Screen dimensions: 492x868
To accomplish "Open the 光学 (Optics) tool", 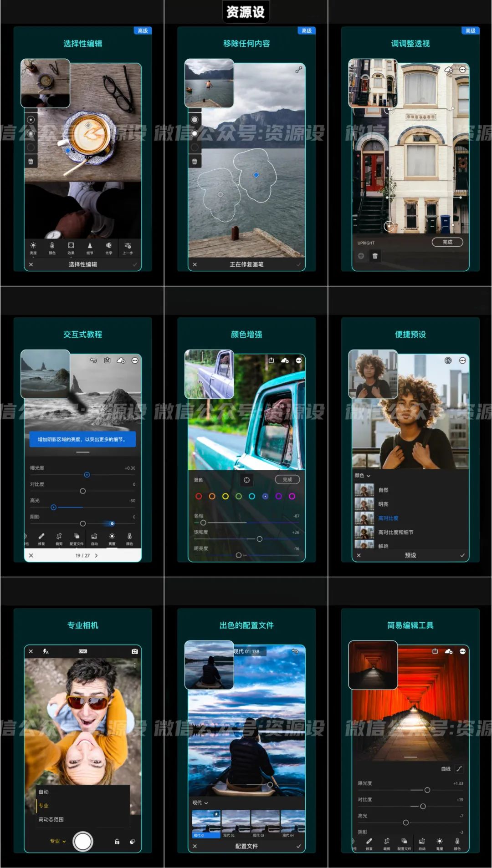I will 108,246.
